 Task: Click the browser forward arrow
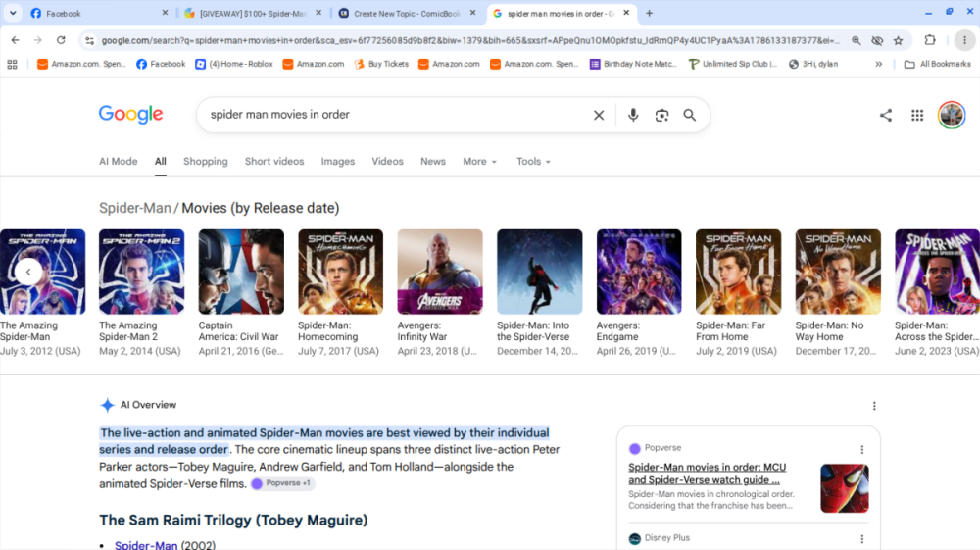click(x=38, y=40)
